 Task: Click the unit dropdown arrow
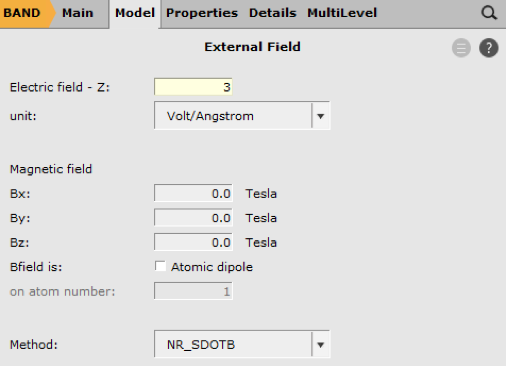[321, 116]
